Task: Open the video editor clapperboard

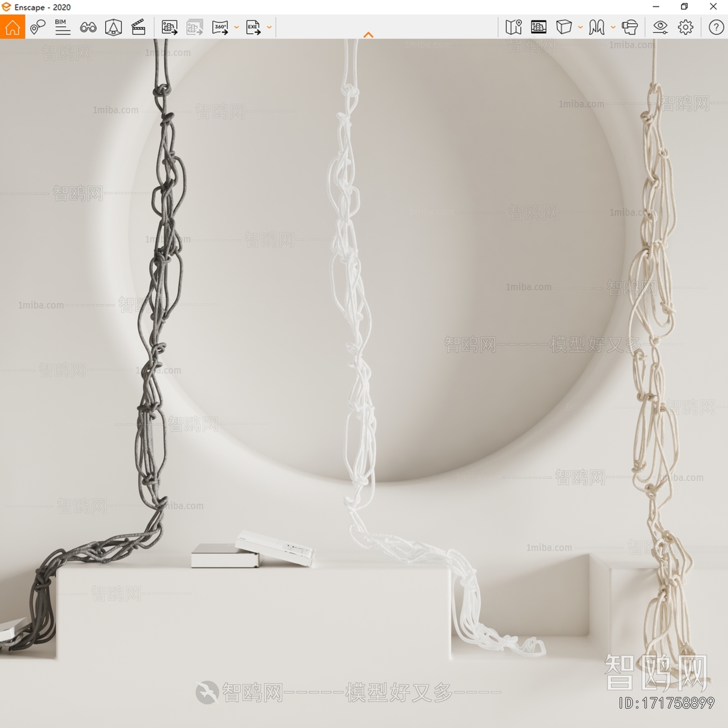Action: [x=138, y=27]
